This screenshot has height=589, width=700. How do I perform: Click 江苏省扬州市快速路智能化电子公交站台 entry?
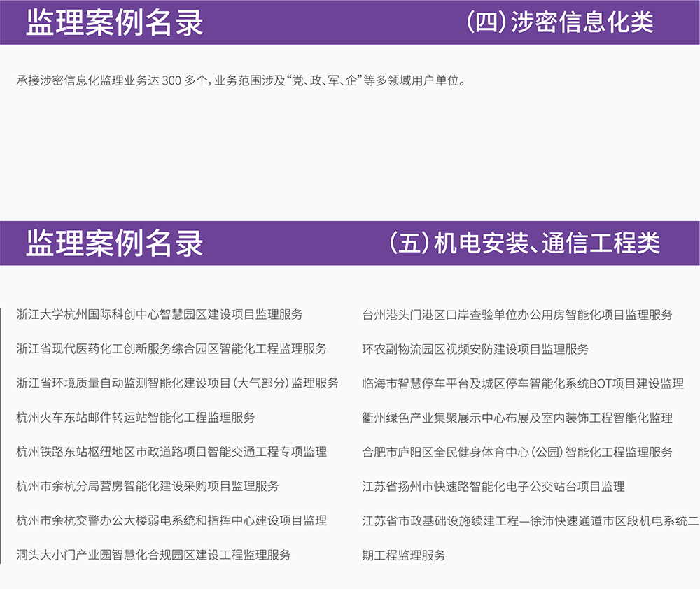pos(493,486)
